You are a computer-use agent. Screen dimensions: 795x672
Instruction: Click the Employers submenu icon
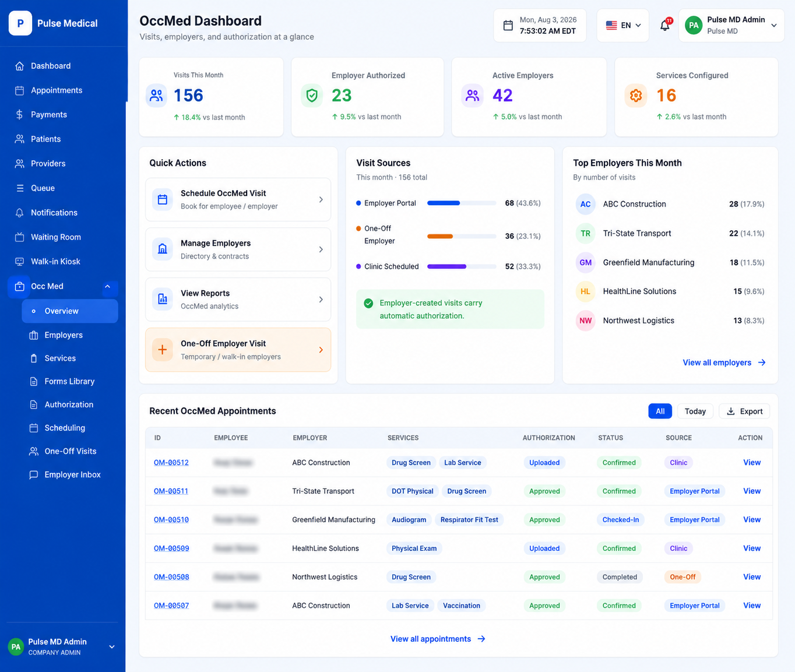pyautogui.click(x=34, y=335)
